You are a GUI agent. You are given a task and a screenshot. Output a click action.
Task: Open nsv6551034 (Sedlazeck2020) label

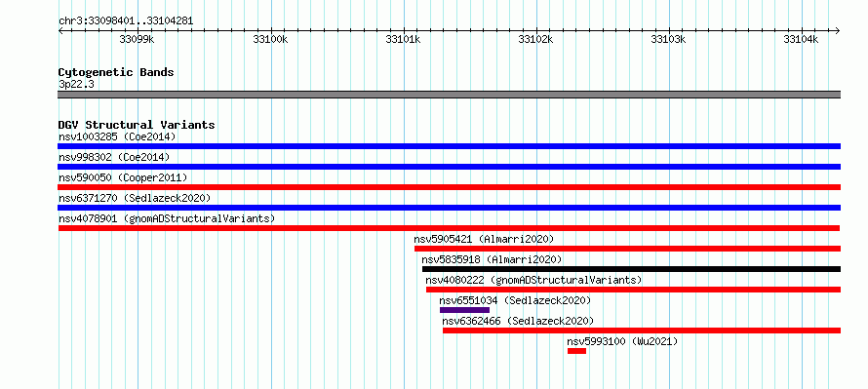[515, 300]
